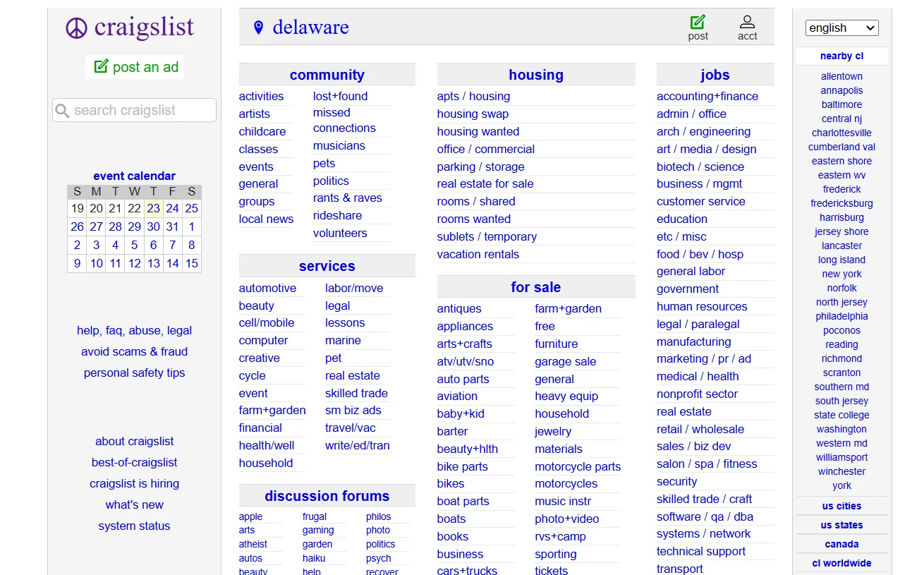Click the magnifier icon in search box

(x=63, y=111)
